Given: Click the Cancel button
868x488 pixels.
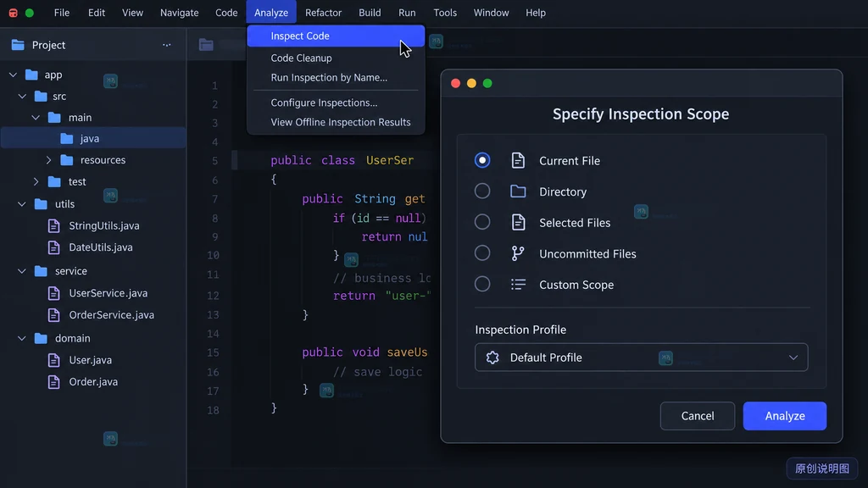Looking at the screenshot, I should (698, 415).
